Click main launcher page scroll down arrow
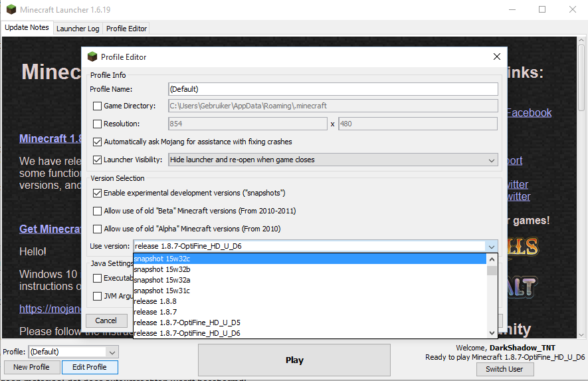 pos(581,335)
